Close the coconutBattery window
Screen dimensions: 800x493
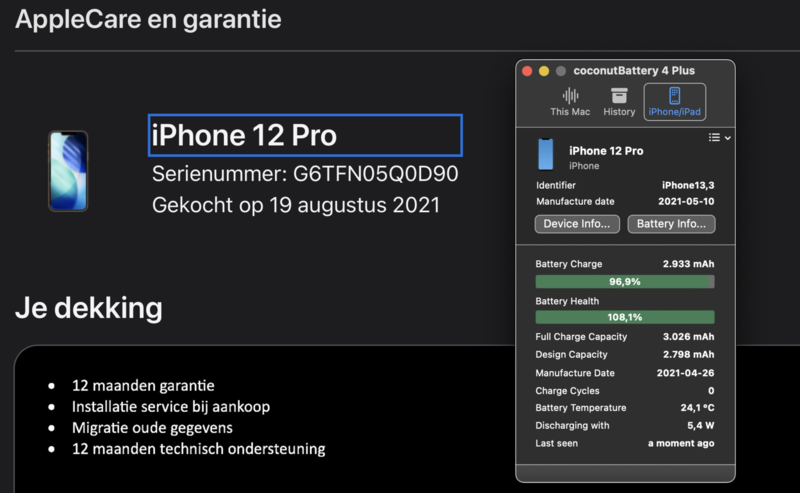(x=527, y=71)
